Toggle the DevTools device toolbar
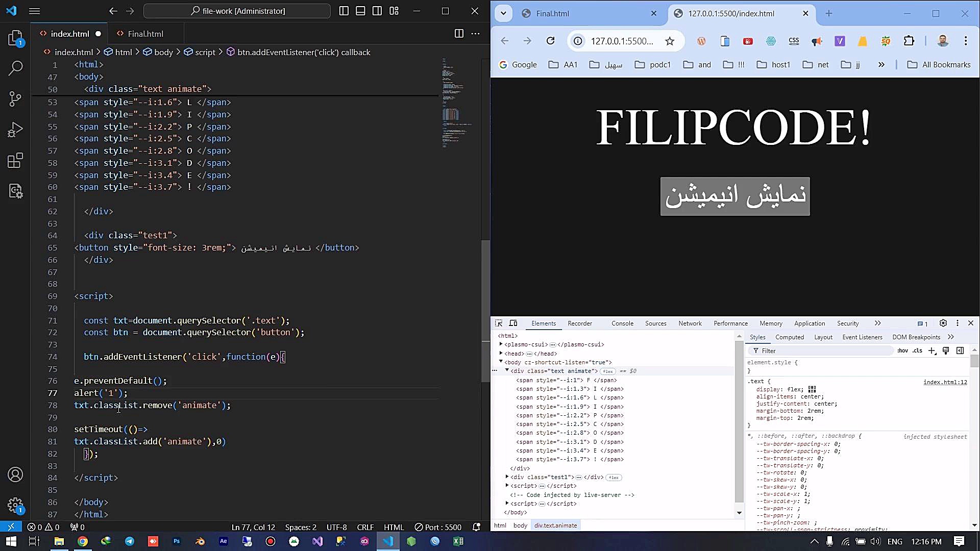This screenshot has height=551, width=980. tap(513, 323)
